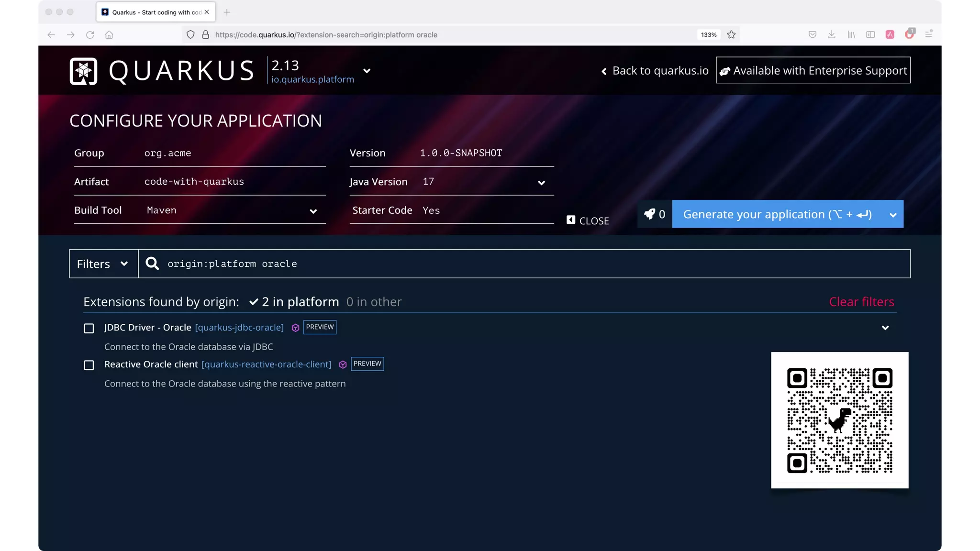The height and width of the screenshot is (551, 980).
Task: Check the Reactive Oracle client extension
Action: [89, 365]
